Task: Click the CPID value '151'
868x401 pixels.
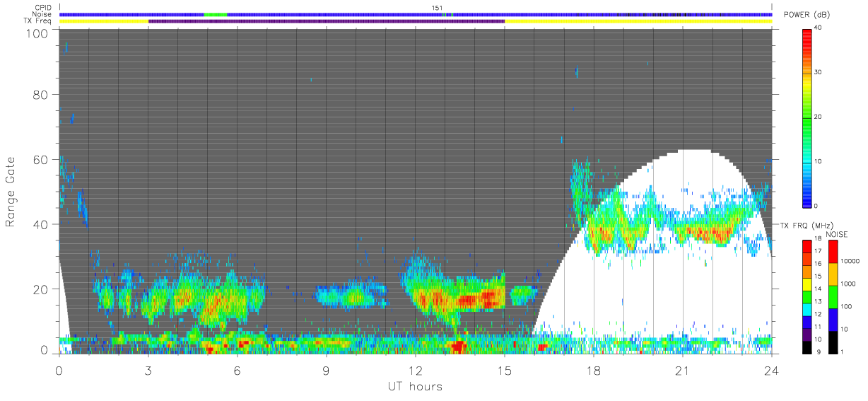Action: (438, 8)
